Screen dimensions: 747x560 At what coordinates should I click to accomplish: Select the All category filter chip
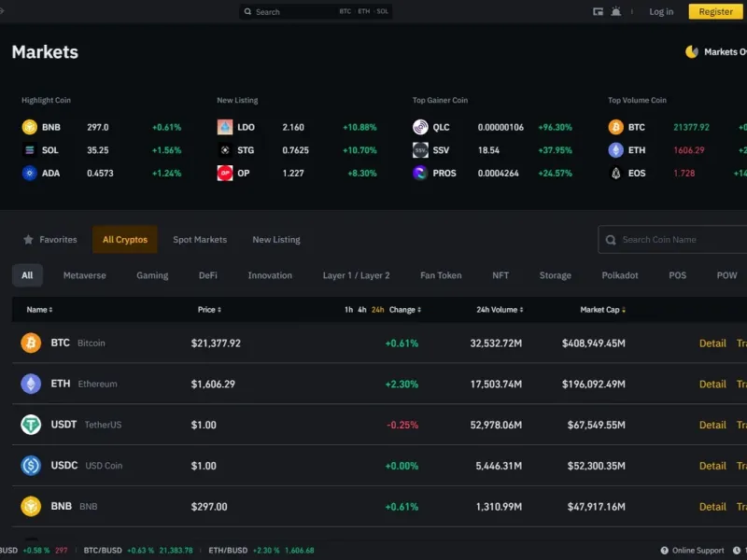[27, 275]
